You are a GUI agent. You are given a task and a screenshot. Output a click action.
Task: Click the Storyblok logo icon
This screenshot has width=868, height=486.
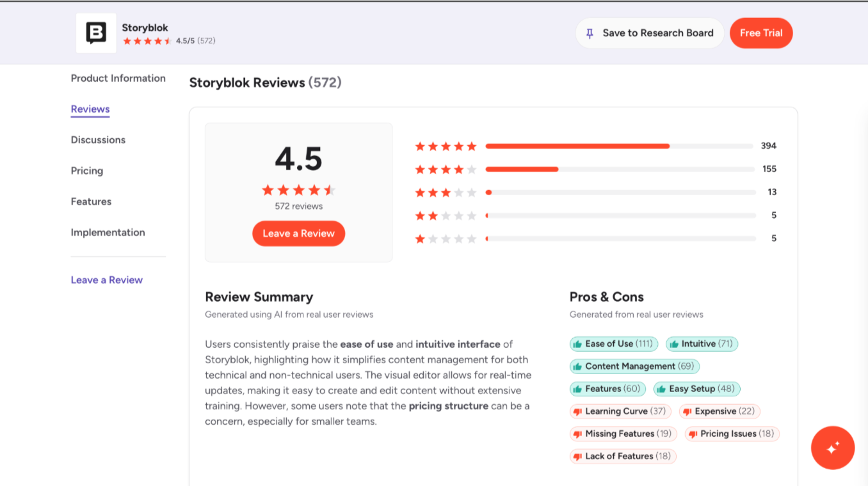click(96, 33)
